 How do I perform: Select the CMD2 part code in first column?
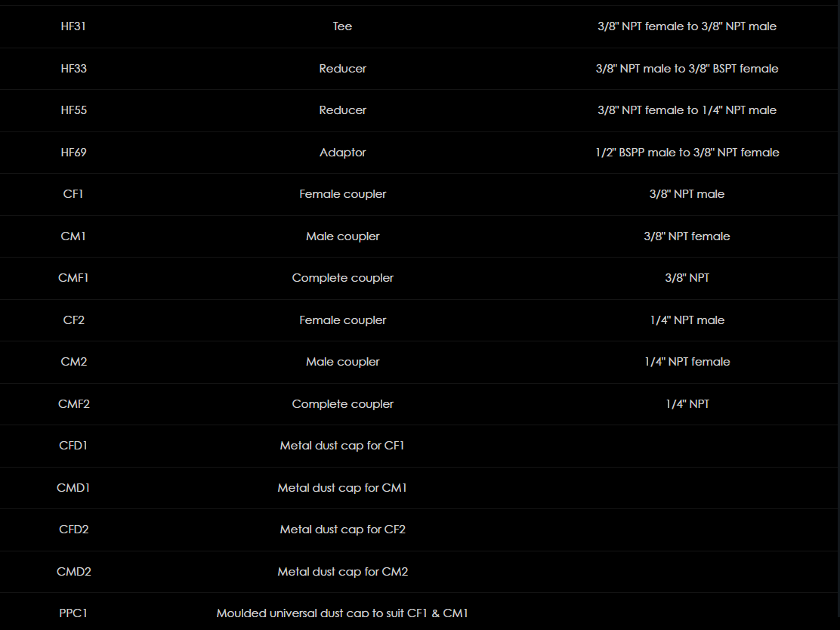tap(73, 572)
